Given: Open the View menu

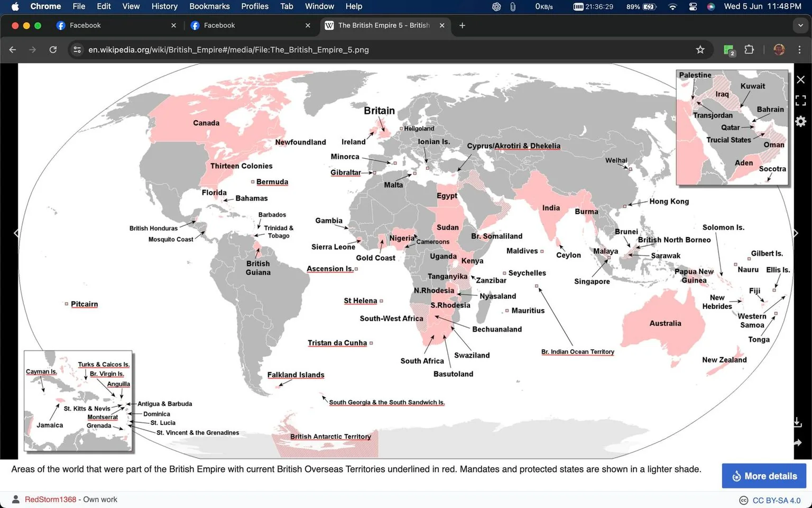Looking at the screenshot, I should [131, 6].
